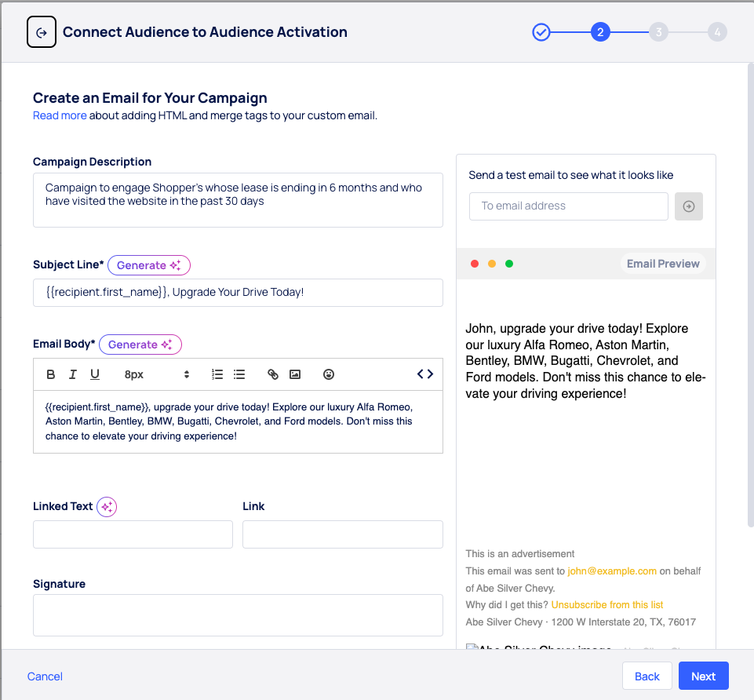Insert an image into the email body
The height and width of the screenshot is (700, 754).
[295, 374]
